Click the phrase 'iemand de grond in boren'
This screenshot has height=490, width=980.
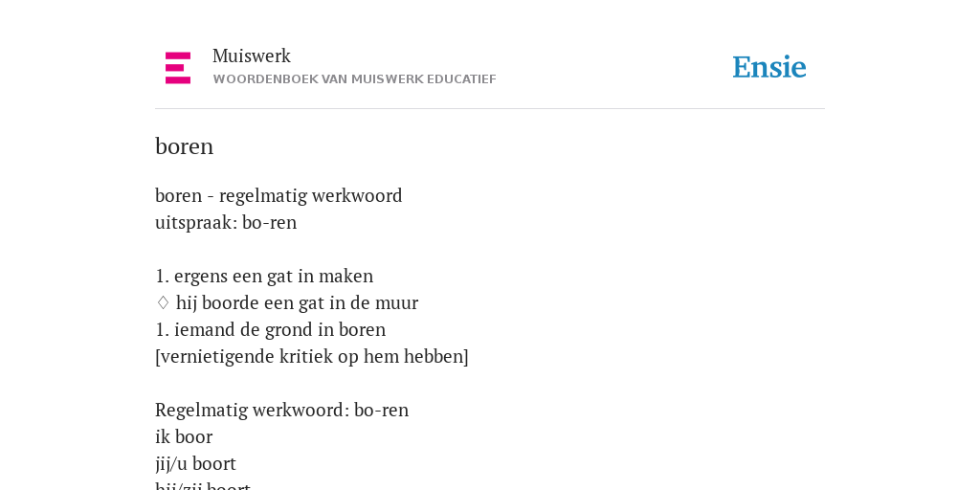(280, 330)
